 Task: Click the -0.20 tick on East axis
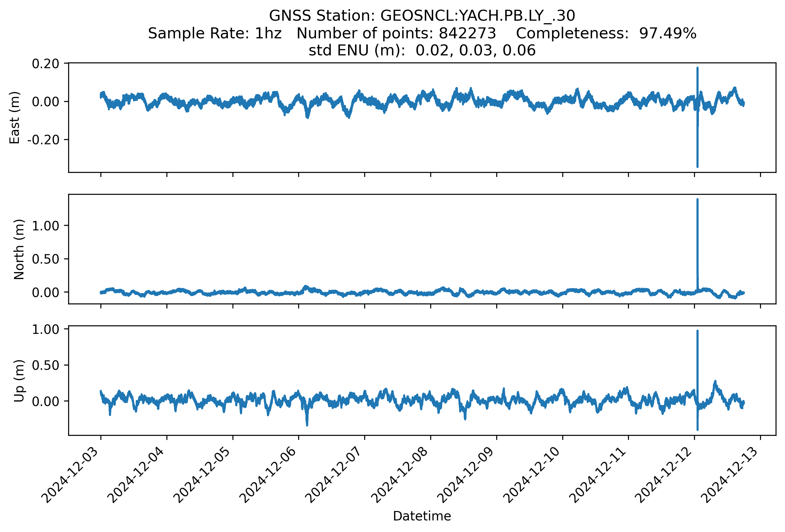[43, 140]
